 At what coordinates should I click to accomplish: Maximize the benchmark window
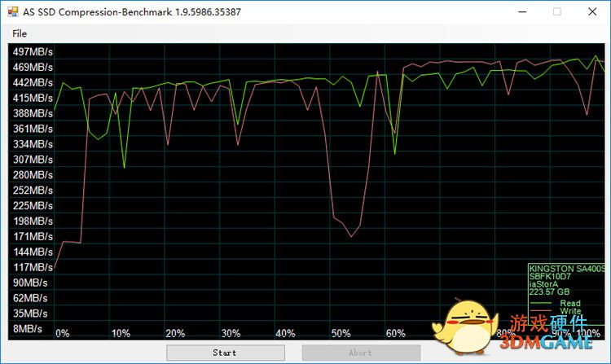pos(557,11)
